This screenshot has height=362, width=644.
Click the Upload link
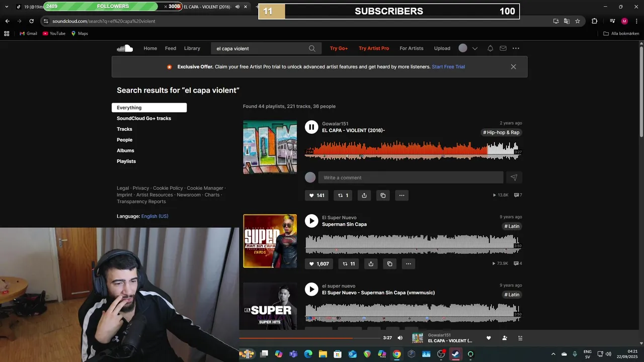tap(442, 48)
